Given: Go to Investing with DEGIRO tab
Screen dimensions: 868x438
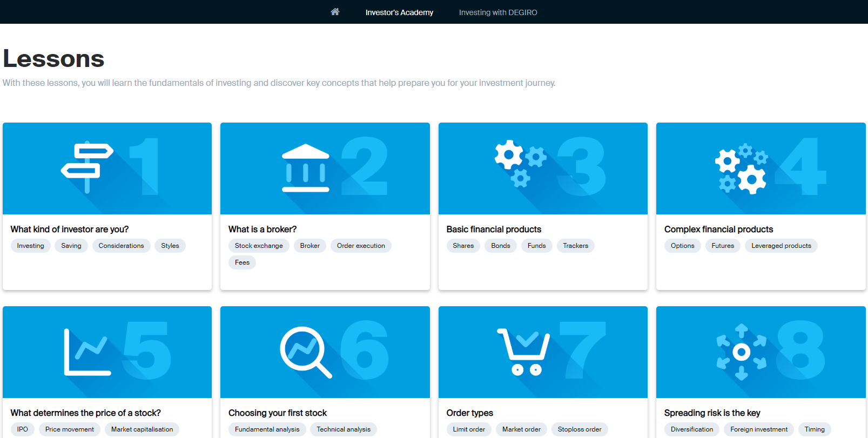Looking at the screenshot, I should tap(498, 12).
